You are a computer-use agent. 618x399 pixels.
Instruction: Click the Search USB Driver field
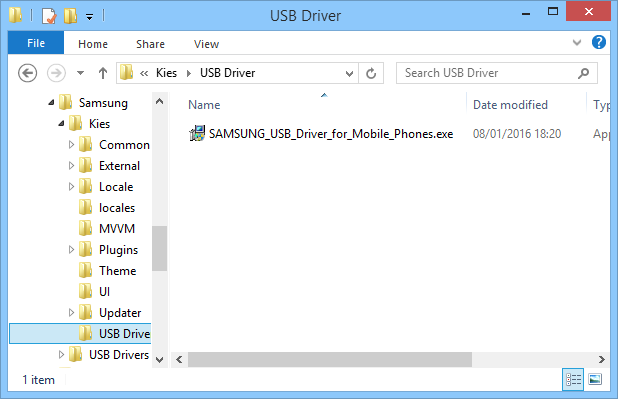tap(497, 73)
